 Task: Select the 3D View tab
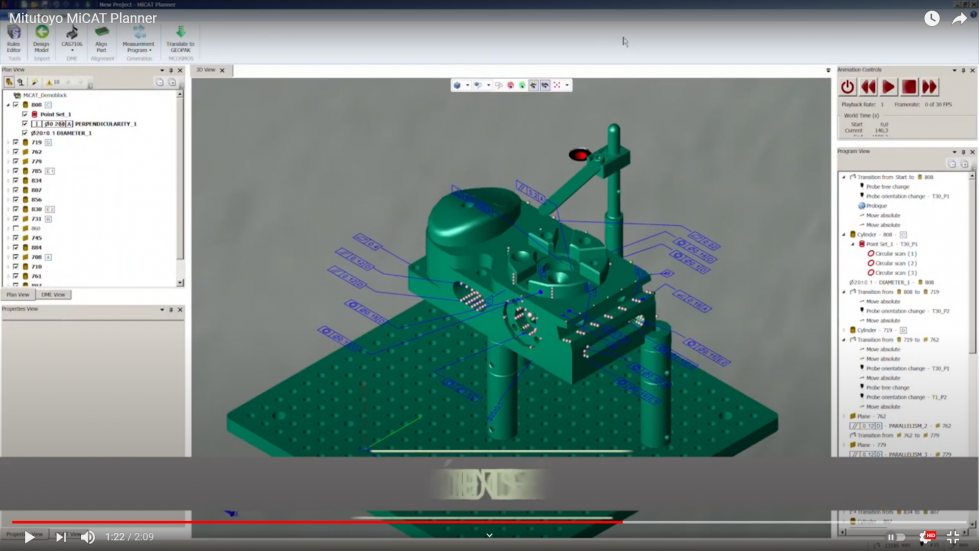coord(206,70)
